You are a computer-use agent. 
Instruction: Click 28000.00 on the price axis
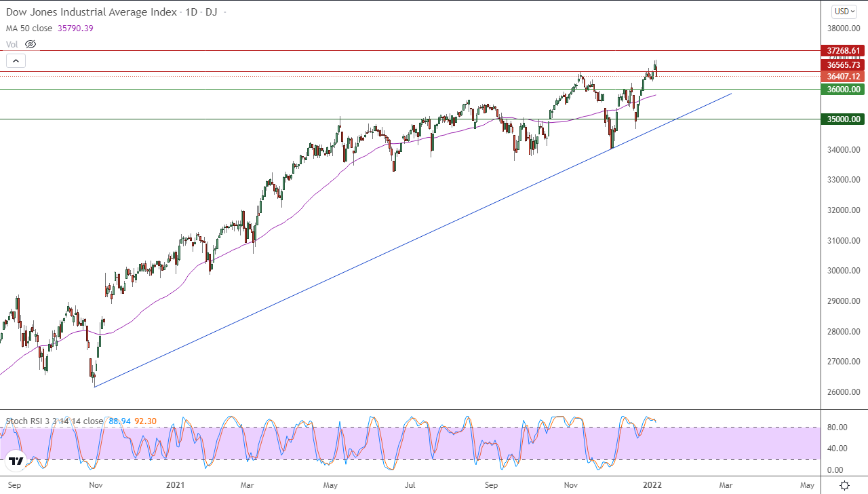844,332
